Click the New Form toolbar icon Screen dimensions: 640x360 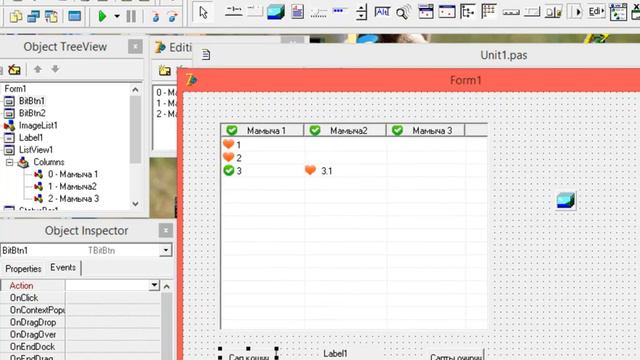click(74, 17)
